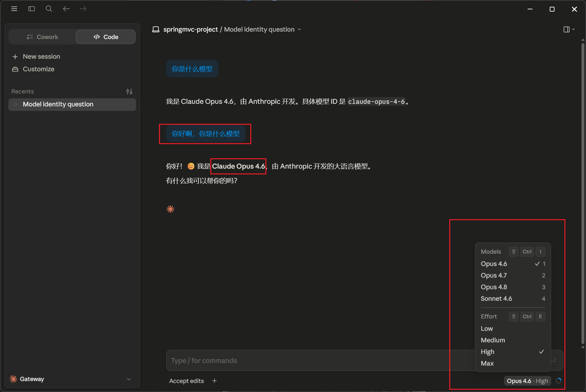Click the code text 'claude-opus-4-6'
The width and height of the screenshot is (586, 392).
pyautogui.click(x=376, y=102)
